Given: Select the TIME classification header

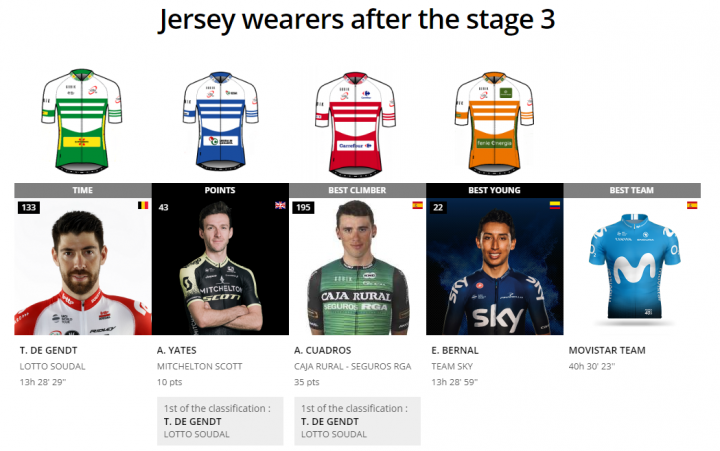Looking at the screenshot, I should tap(83, 190).
